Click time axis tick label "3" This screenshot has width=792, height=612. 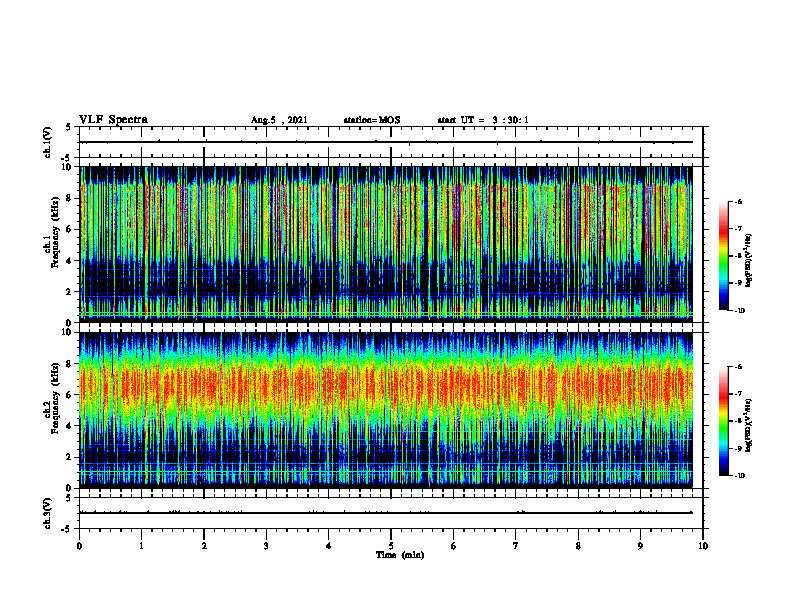click(266, 546)
